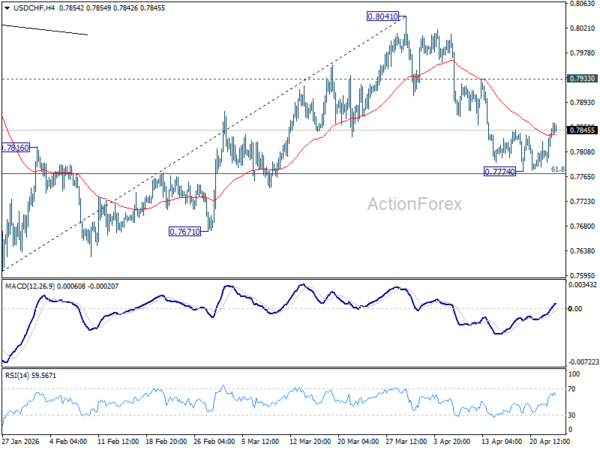This screenshot has height=450, width=600.
Task: Click the 70 level on RSI scale
Action: [x=572, y=389]
